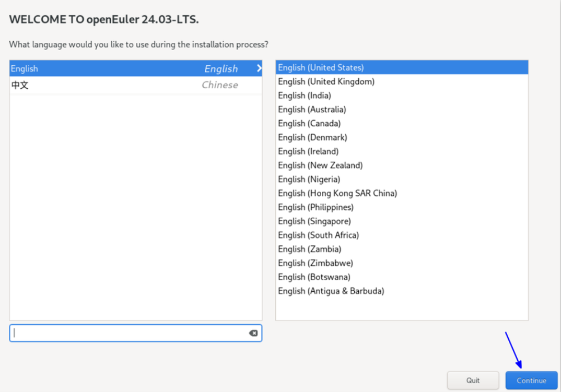This screenshot has width=561, height=392.
Task: Choose English (South Africa) locale
Action: 402,235
